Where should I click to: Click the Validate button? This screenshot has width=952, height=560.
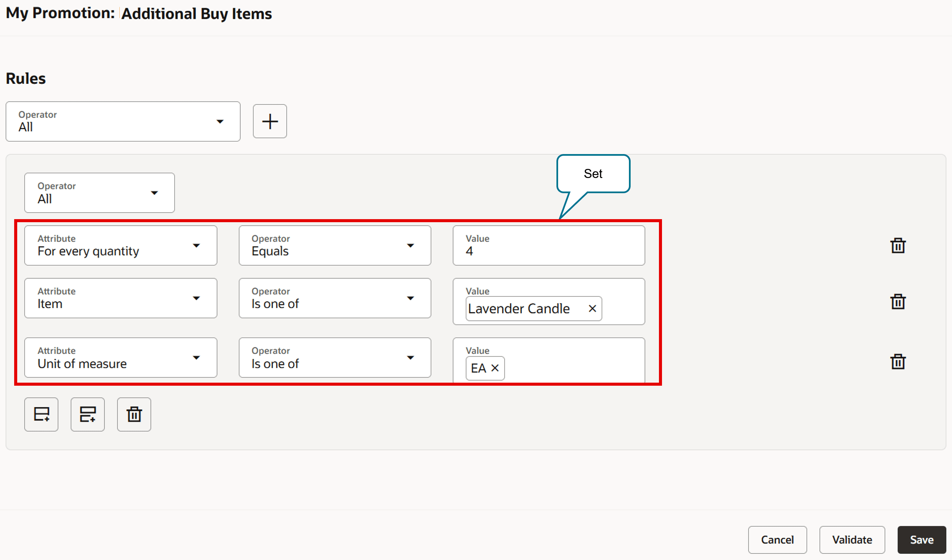tap(852, 540)
